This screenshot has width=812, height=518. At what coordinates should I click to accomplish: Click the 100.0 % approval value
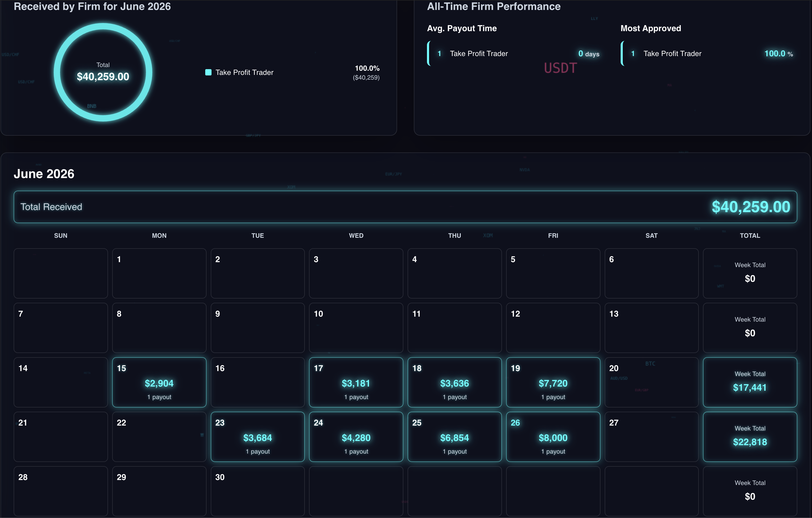pos(778,54)
